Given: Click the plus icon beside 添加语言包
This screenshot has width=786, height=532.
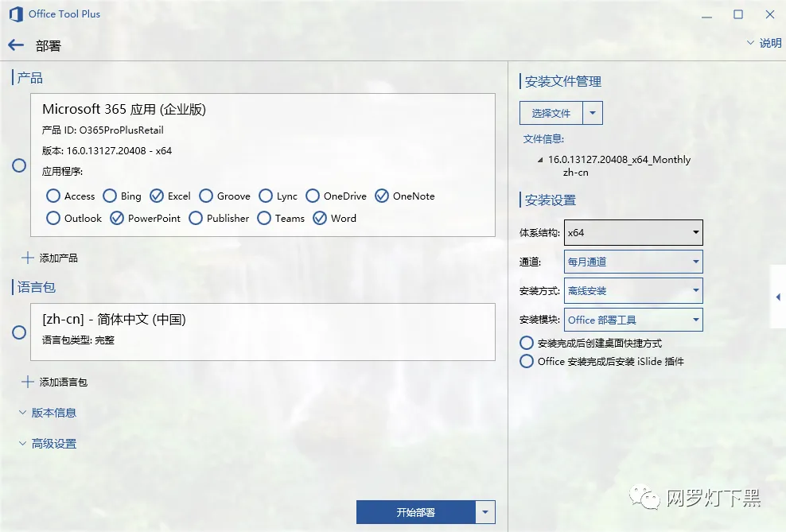Looking at the screenshot, I should click(28, 382).
